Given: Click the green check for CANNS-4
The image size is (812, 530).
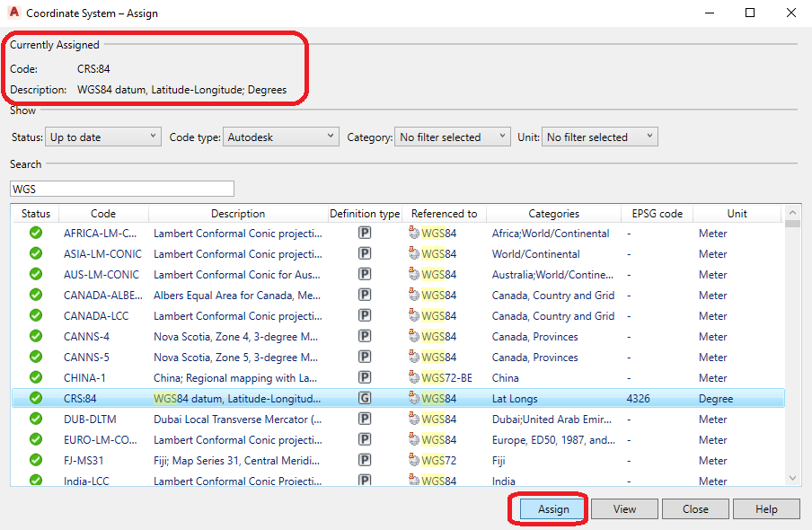Looking at the screenshot, I should (36, 336).
